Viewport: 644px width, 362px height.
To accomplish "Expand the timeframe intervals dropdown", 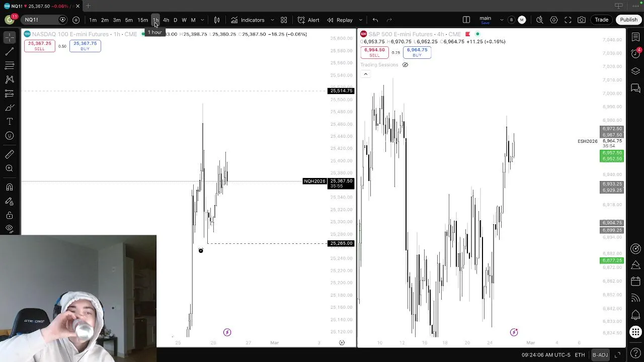I will [x=202, y=20].
